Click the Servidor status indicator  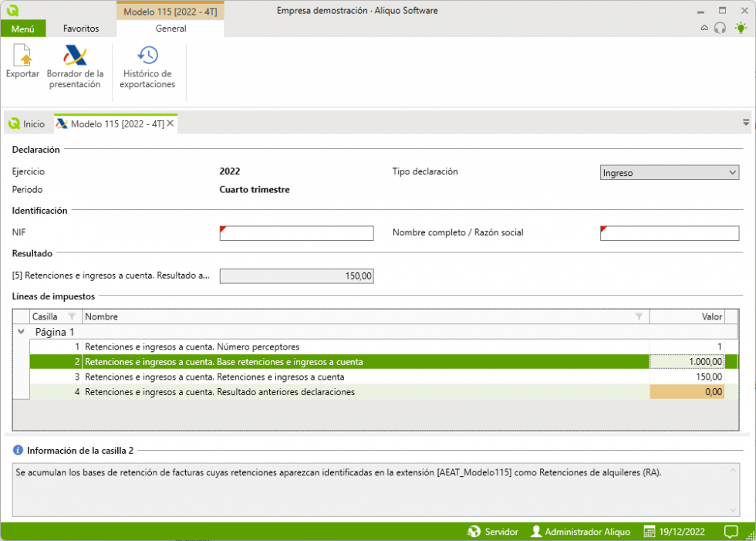493,532
